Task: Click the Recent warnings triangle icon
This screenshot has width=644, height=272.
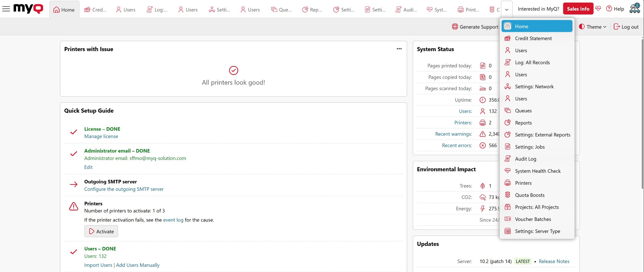Action: tap(482, 134)
